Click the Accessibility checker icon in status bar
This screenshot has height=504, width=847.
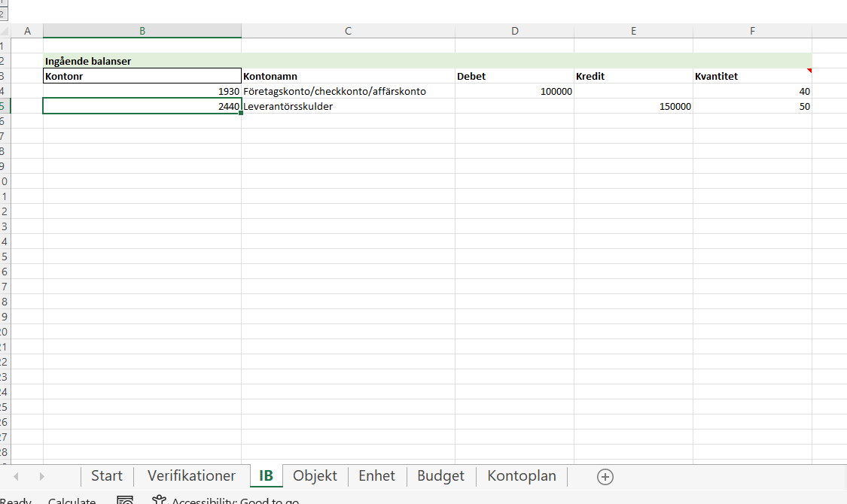click(157, 499)
